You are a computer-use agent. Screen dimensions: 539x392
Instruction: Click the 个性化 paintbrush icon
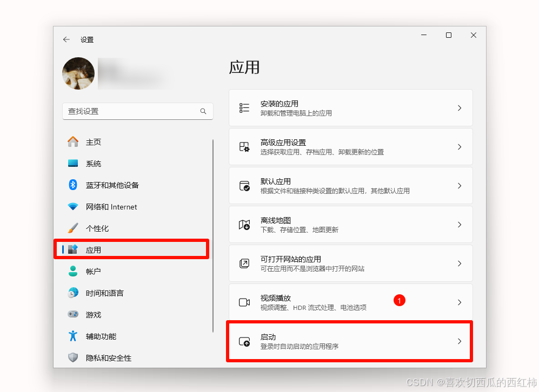[x=73, y=228]
